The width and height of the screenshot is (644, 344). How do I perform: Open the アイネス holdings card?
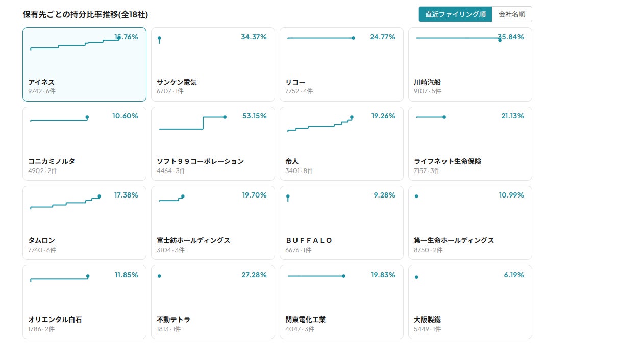(x=85, y=64)
